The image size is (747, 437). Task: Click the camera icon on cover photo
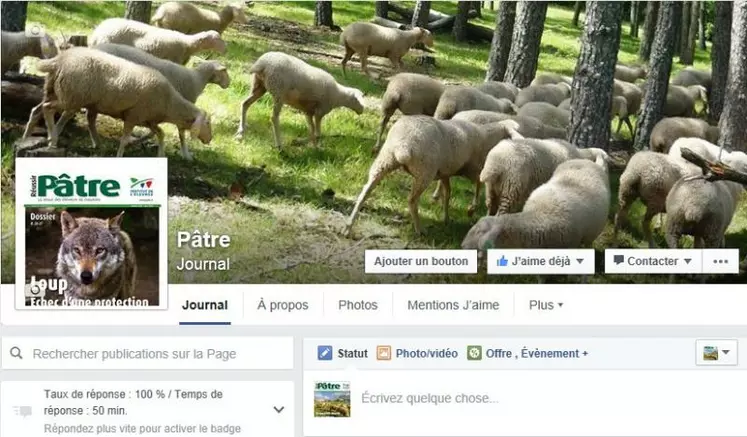36,31
